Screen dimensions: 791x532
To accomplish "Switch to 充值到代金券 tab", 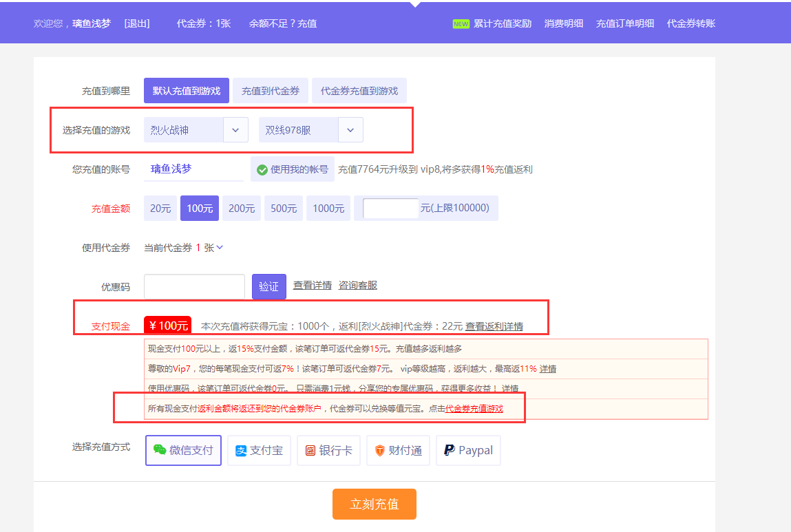I will pos(271,91).
